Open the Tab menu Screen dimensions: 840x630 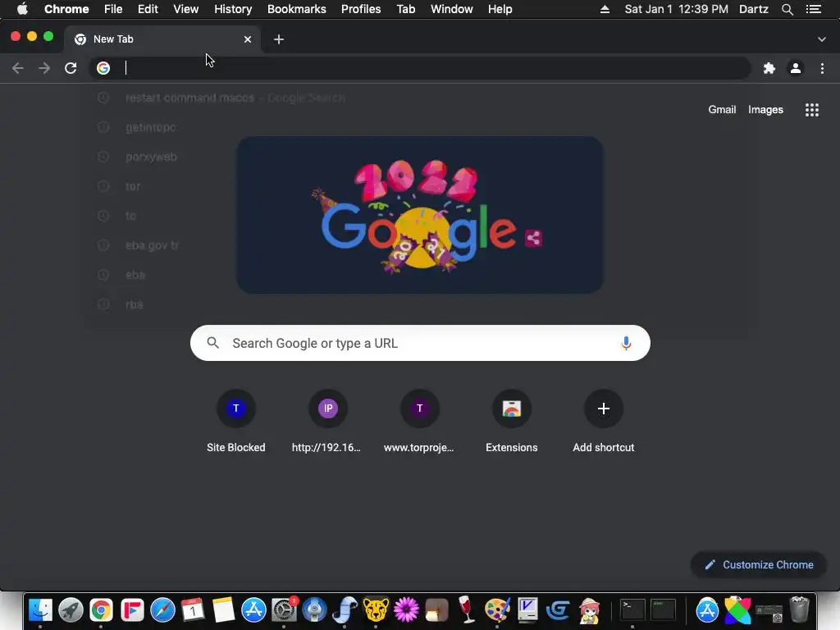(x=406, y=9)
